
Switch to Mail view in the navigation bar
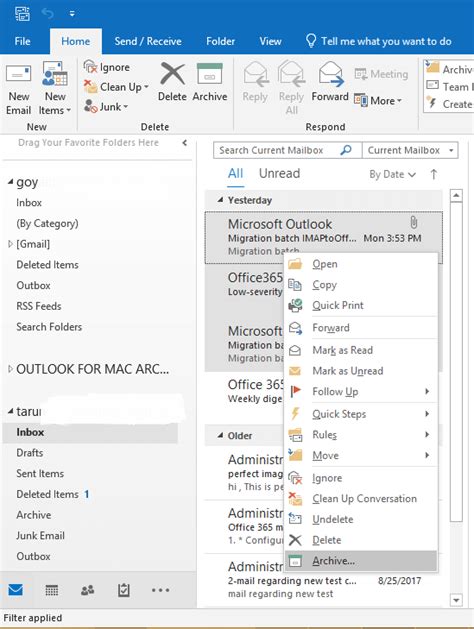tap(16, 590)
